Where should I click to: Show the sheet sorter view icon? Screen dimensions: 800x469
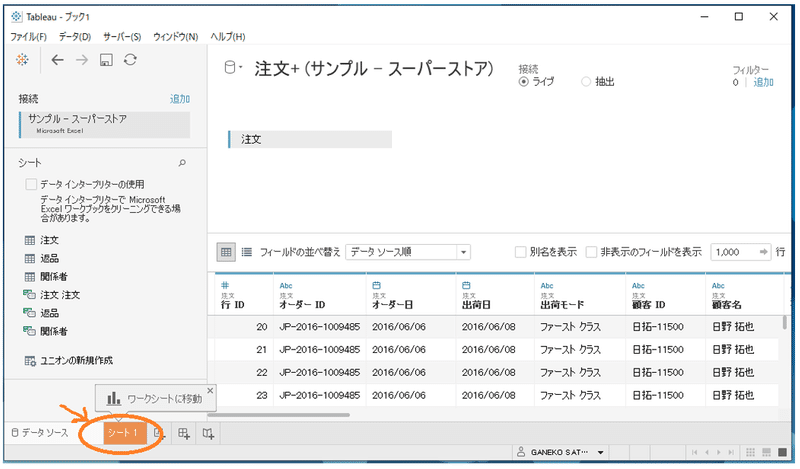[750, 452]
